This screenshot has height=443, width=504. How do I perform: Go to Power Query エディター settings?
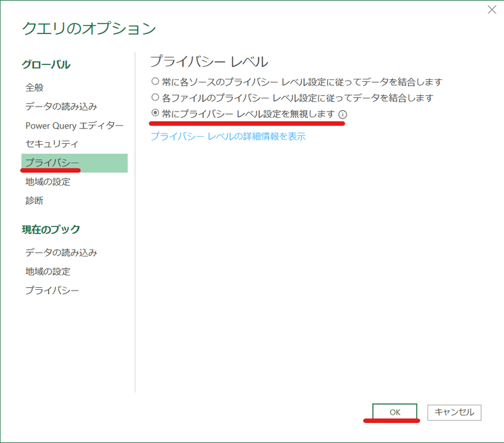coord(74,125)
